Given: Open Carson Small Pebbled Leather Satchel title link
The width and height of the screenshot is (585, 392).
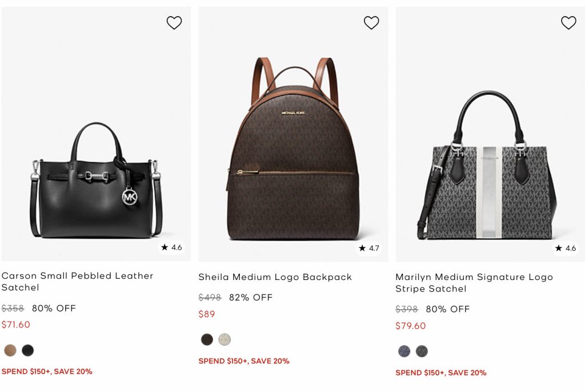Looking at the screenshot, I should (x=77, y=281).
